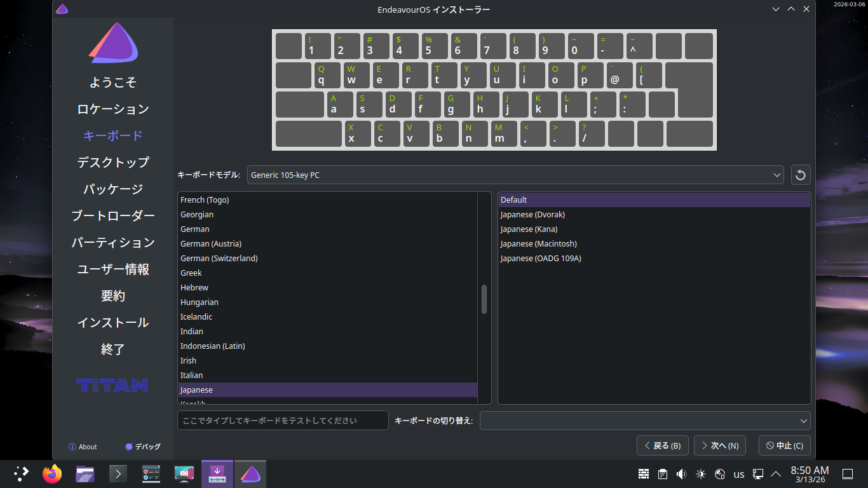Open the Konsole terminal from taskbar
The width and height of the screenshot is (868, 488).
pyautogui.click(x=118, y=474)
